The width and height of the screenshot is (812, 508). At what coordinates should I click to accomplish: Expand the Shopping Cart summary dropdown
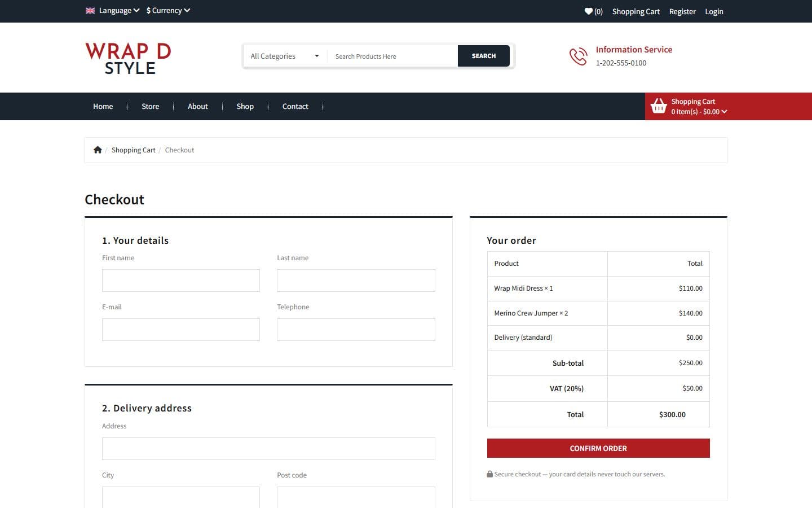click(699, 107)
